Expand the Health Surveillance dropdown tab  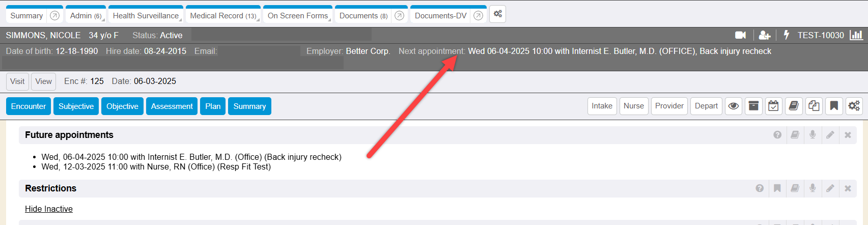pyautogui.click(x=146, y=16)
